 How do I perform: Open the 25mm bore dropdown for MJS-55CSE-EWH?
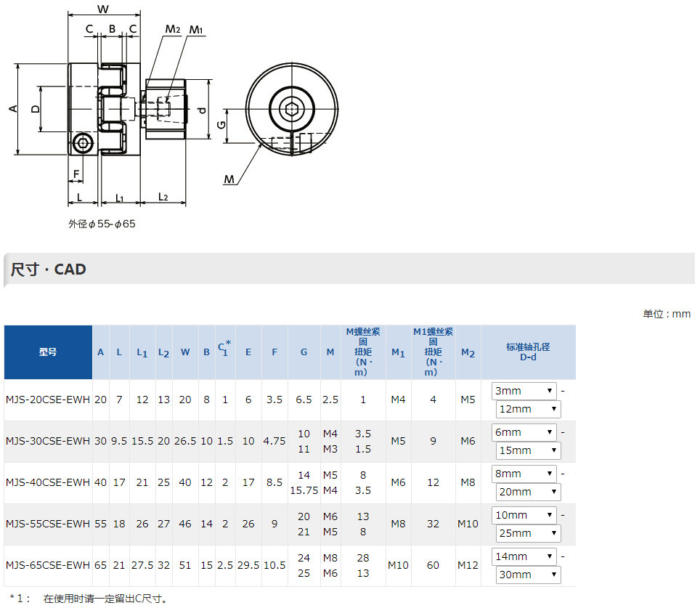tap(528, 533)
